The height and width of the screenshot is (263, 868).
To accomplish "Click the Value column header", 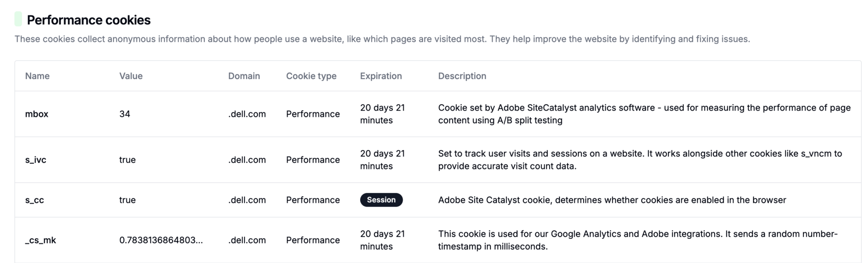I will tap(131, 76).
